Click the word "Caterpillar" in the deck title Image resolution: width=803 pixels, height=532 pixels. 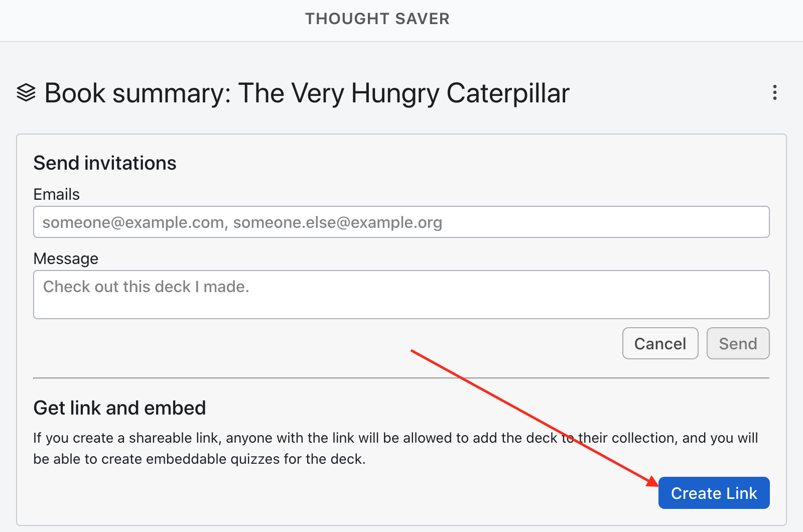pyautogui.click(x=508, y=93)
